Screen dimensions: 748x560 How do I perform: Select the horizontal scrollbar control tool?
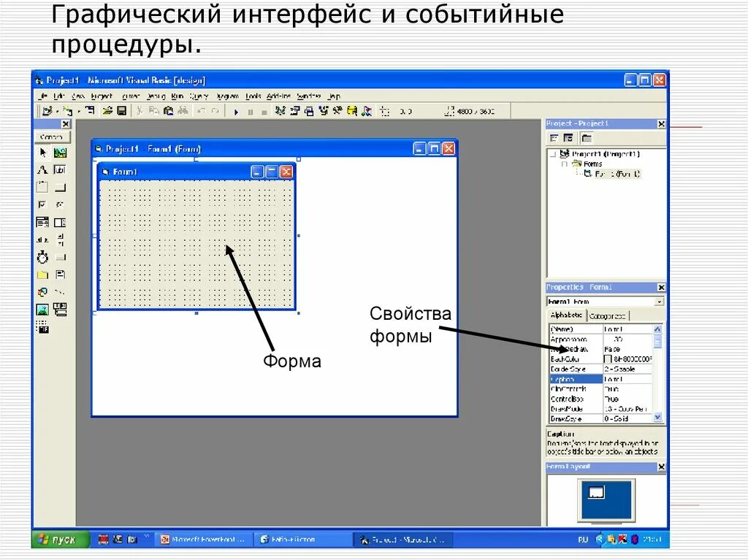point(42,239)
